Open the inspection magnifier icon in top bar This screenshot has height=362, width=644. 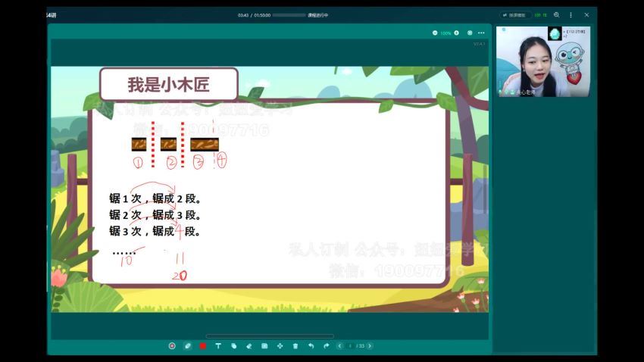coord(557,15)
